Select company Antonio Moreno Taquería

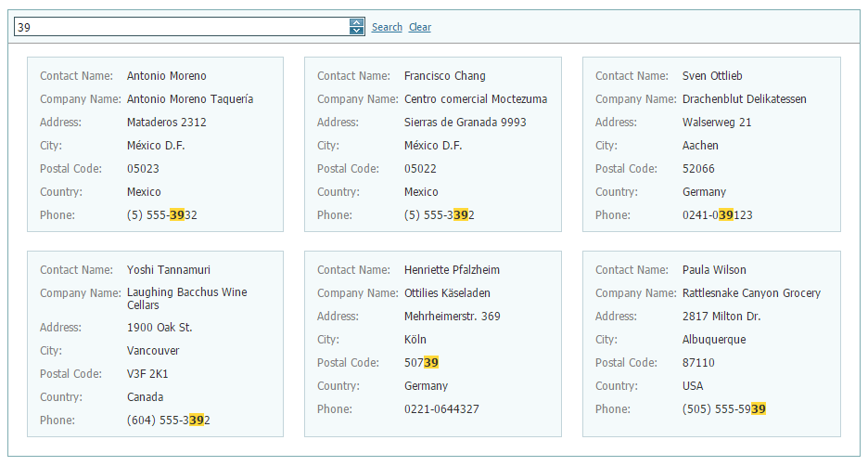tap(190, 99)
